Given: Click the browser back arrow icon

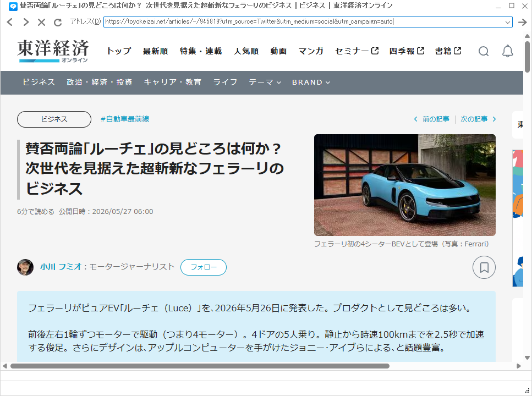Looking at the screenshot, I should (10, 22).
